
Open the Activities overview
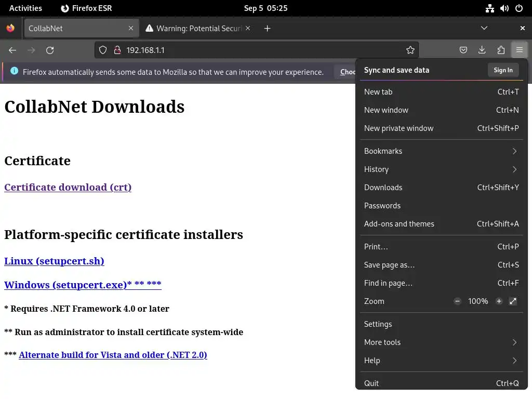coord(25,8)
